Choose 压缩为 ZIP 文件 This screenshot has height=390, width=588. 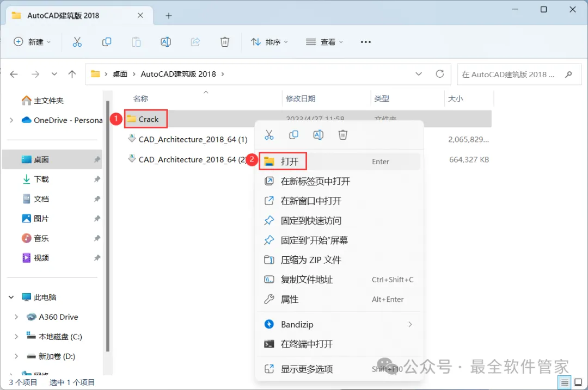pyautogui.click(x=339, y=260)
